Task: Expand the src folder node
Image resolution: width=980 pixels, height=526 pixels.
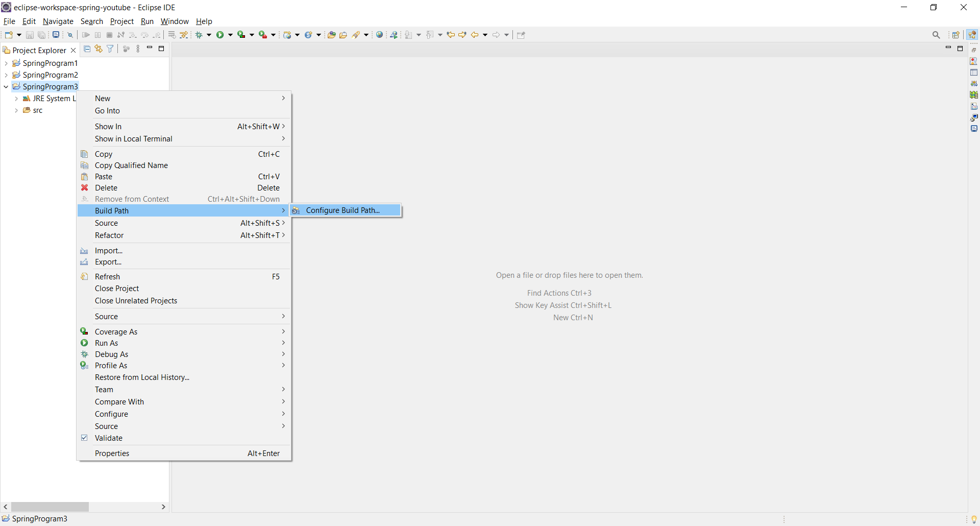Action: click(x=16, y=110)
